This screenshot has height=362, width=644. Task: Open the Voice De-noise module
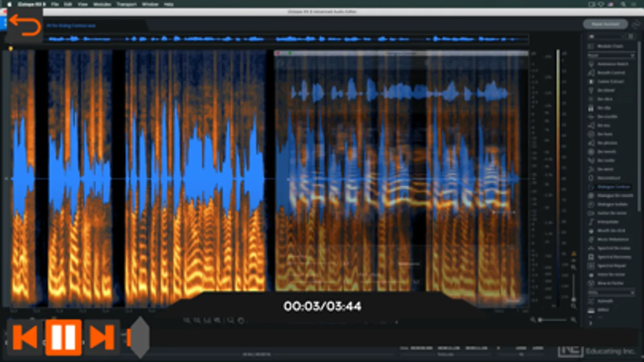click(x=607, y=275)
